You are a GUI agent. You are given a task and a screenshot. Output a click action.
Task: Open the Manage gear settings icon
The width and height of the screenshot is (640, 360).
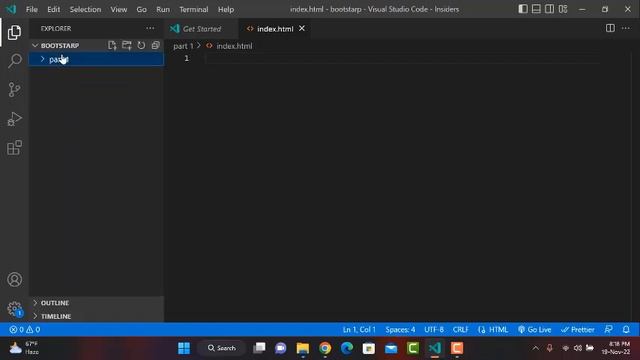pyautogui.click(x=14, y=309)
